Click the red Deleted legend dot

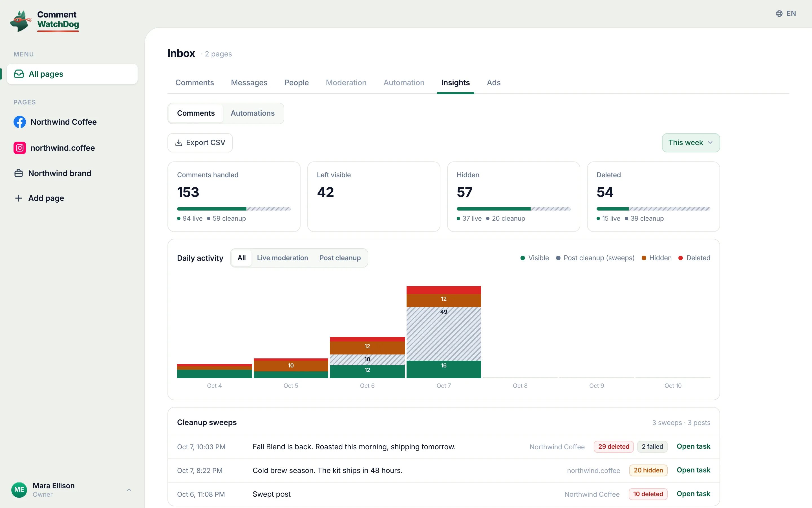[680, 258]
